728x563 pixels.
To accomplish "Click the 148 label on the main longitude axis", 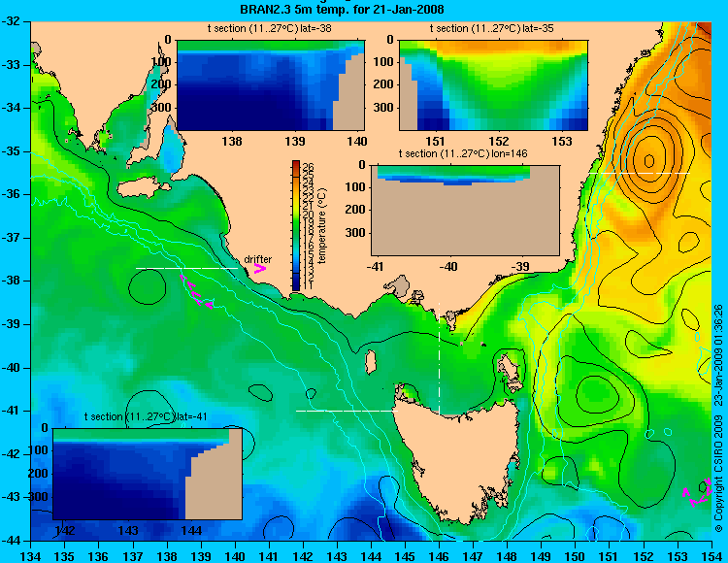I will [507, 557].
